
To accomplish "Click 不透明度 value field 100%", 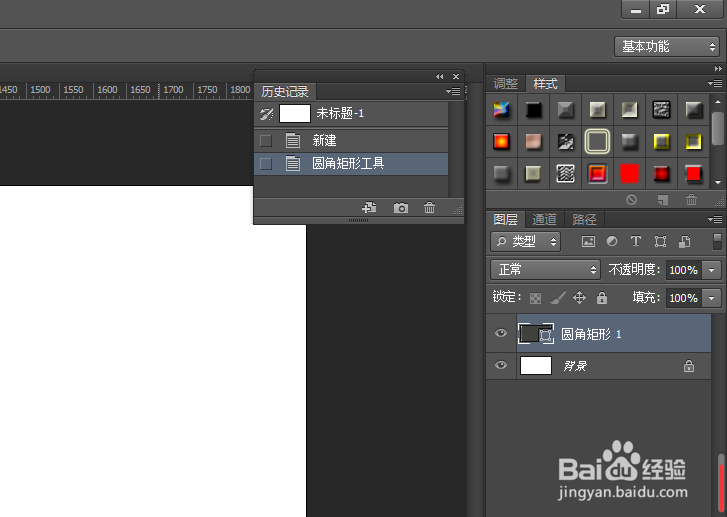I will (683, 270).
